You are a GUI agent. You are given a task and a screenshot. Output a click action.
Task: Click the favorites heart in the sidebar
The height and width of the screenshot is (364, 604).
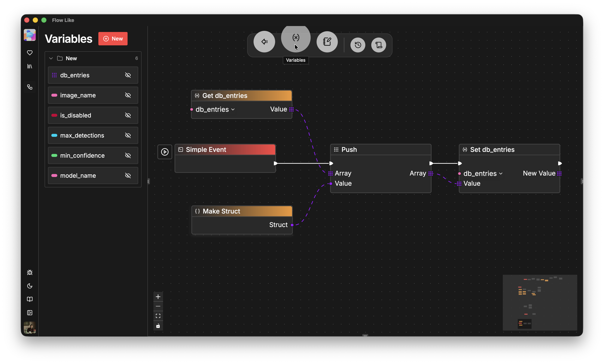coord(30,53)
